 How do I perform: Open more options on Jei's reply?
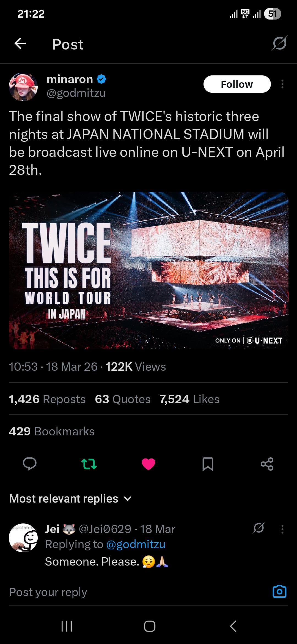282,529
